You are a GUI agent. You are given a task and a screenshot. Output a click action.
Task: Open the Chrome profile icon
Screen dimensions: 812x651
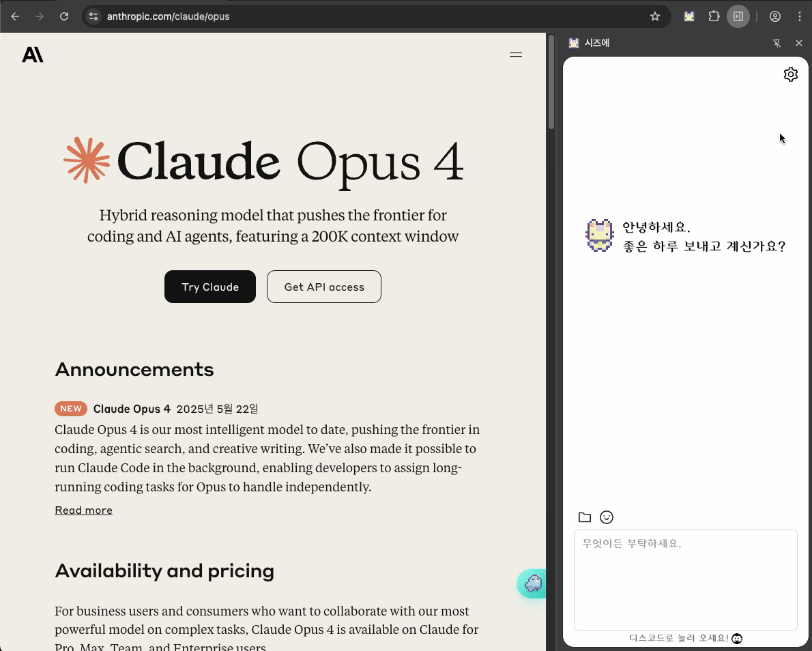(774, 16)
